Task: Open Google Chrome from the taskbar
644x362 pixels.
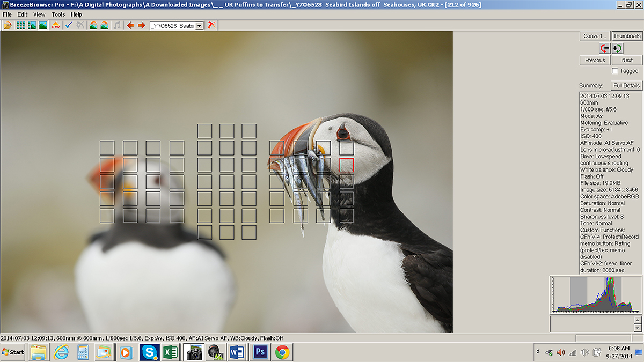Action: tap(283, 352)
